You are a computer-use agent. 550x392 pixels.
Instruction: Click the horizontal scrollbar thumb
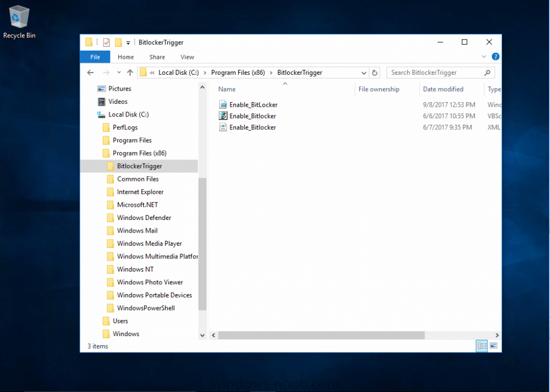tap(321, 335)
